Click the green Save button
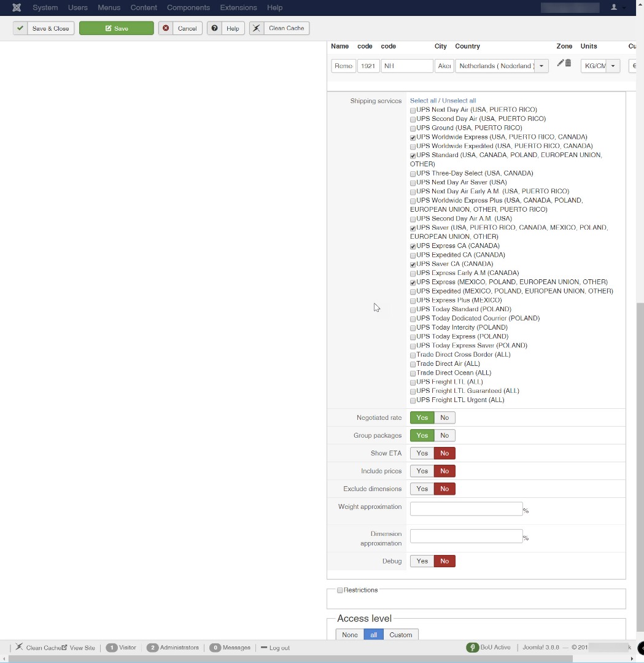Screen dimensions: 644x663 (x=117, y=28)
